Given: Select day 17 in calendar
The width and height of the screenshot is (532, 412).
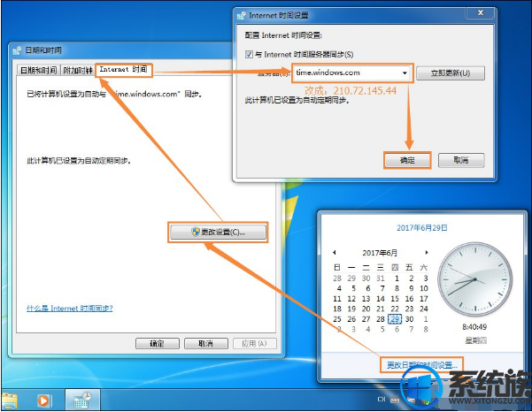Looking at the screenshot, I should coord(424,299).
